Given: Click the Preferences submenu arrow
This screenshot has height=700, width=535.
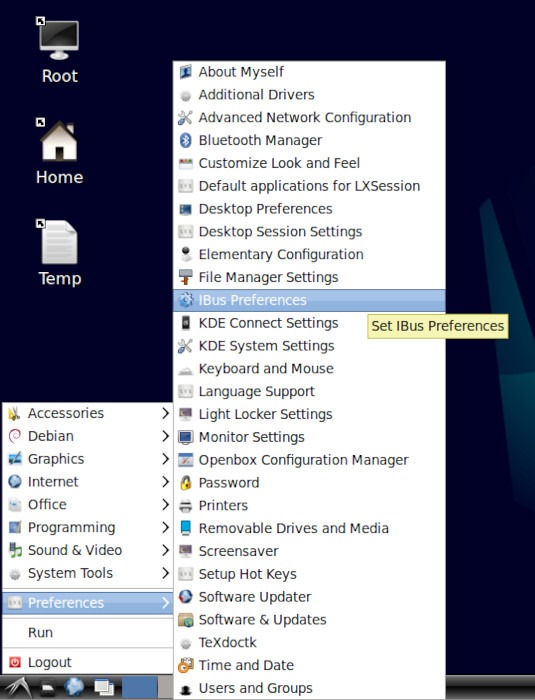Looking at the screenshot, I should pyautogui.click(x=165, y=603).
